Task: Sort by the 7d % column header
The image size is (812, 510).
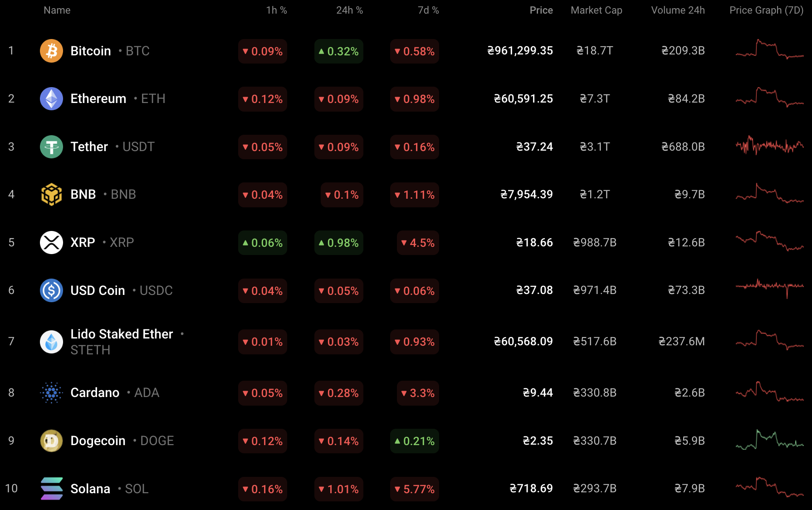Action: point(428,10)
